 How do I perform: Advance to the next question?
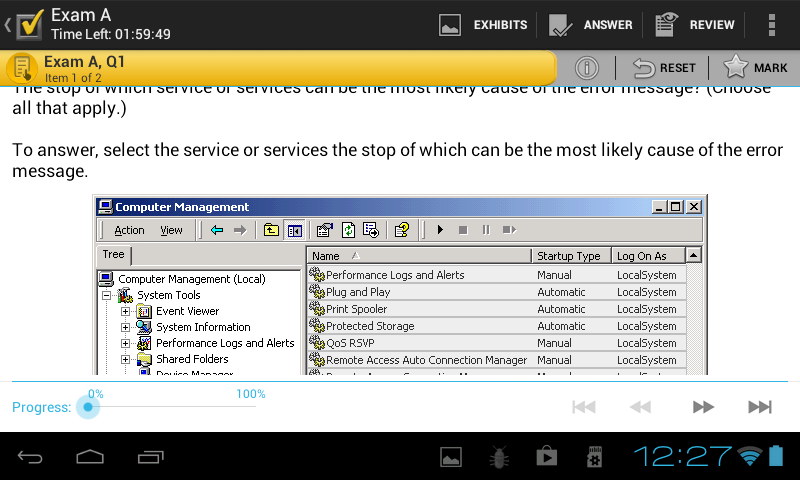pos(704,407)
